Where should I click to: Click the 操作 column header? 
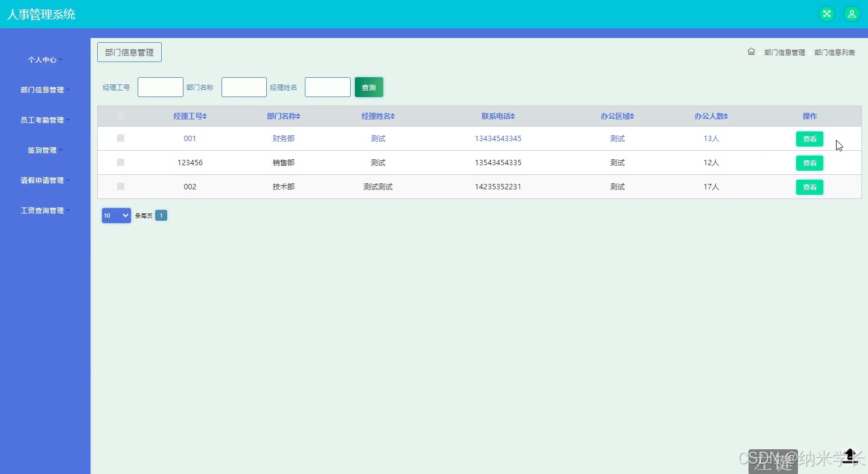tap(809, 116)
